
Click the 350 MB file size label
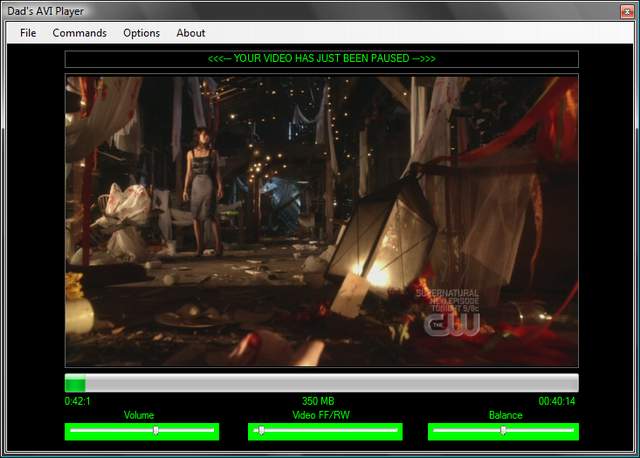coord(318,401)
